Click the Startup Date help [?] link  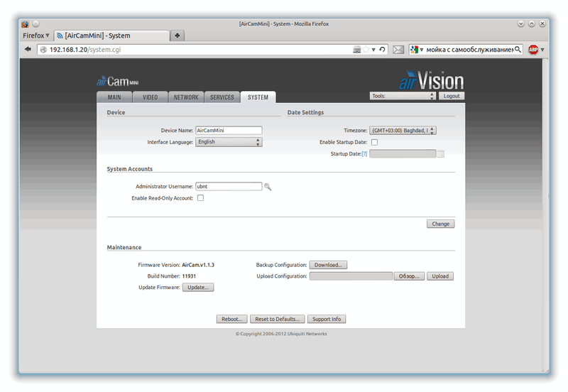click(x=364, y=153)
